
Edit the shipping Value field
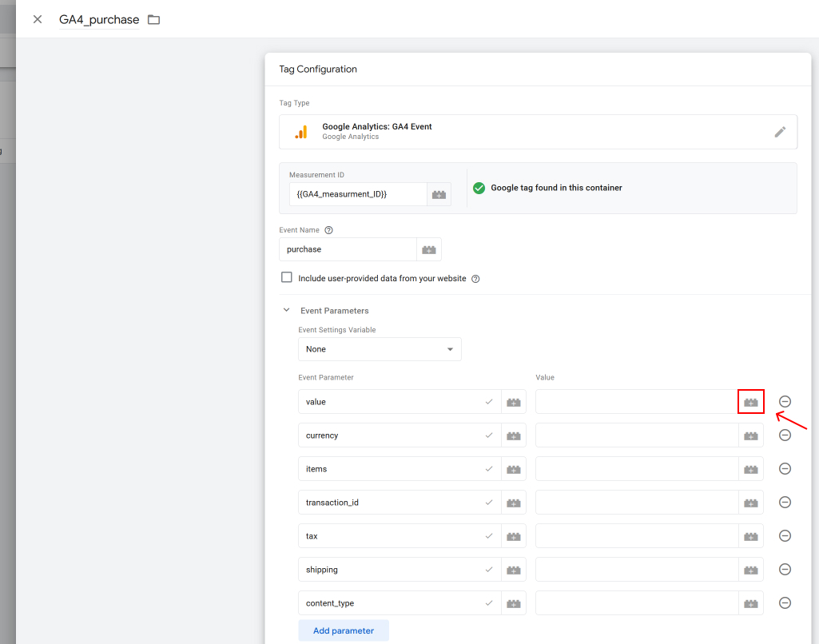click(x=637, y=569)
